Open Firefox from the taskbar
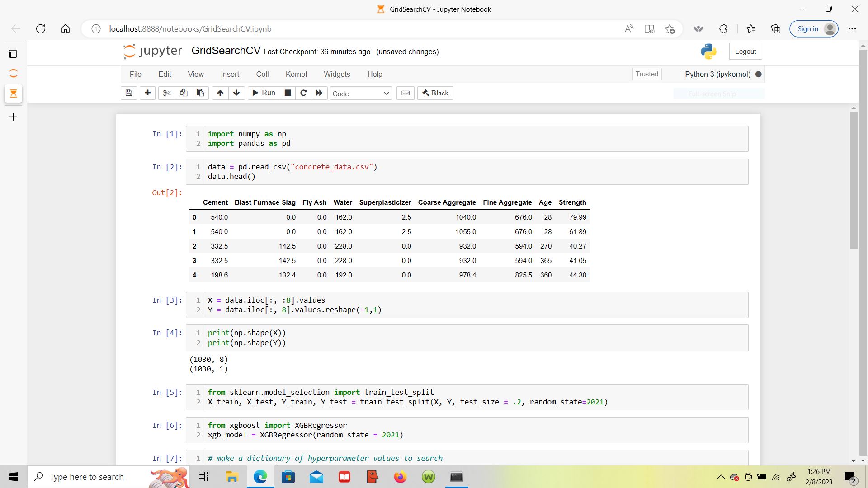 (x=400, y=477)
